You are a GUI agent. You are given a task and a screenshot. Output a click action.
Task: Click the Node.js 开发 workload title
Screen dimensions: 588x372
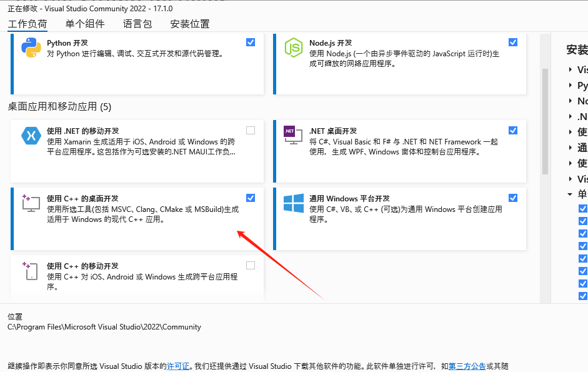pyautogui.click(x=331, y=43)
